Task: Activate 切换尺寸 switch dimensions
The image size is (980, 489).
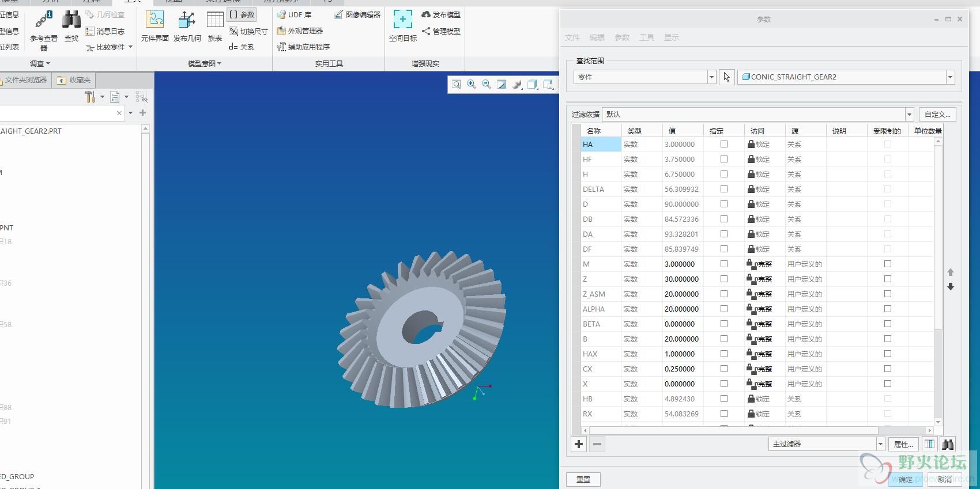Action: 248,31
